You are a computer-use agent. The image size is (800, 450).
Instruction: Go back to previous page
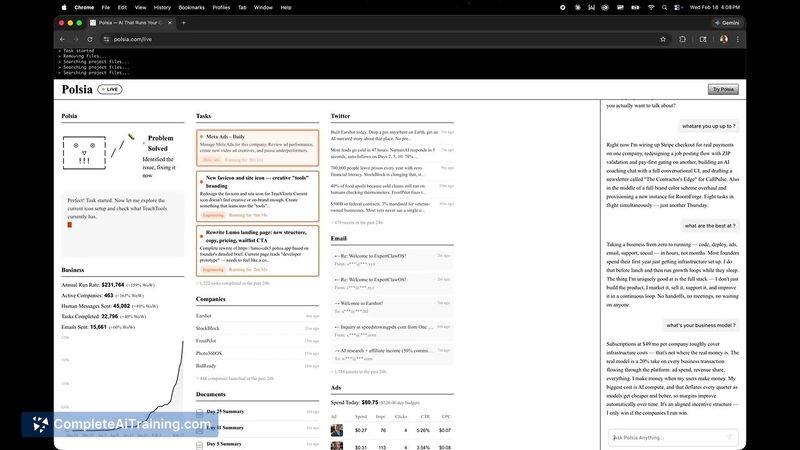tap(62, 39)
